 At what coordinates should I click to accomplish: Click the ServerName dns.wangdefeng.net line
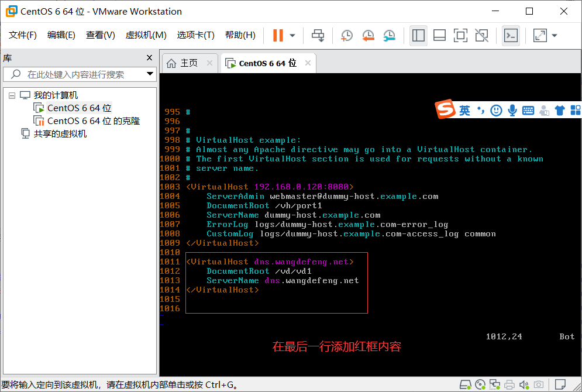pyautogui.click(x=283, y=280)
